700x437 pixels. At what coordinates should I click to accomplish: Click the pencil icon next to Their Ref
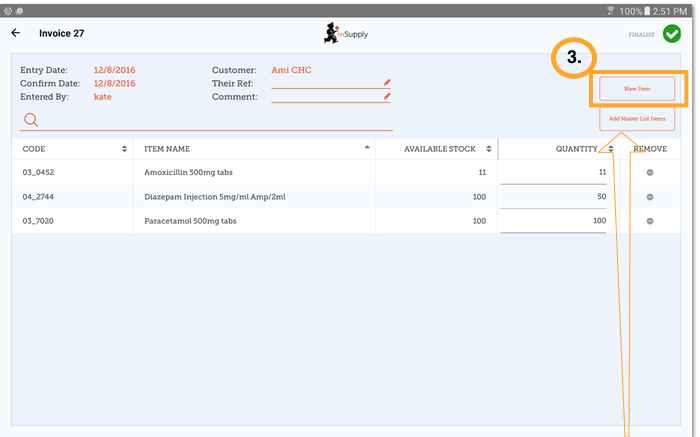pyautogui.click(x=387, y=83)
